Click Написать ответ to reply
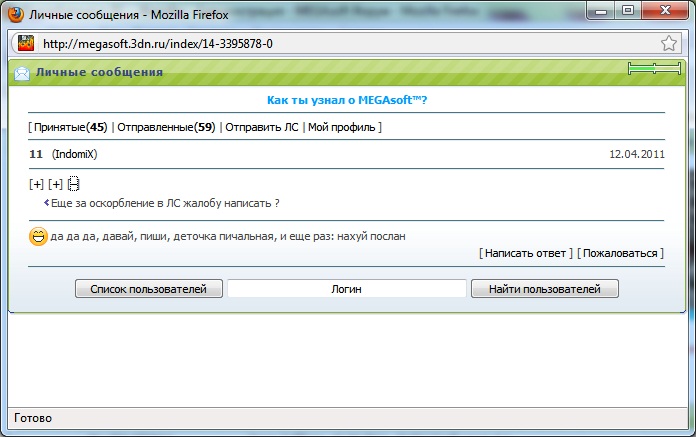 tap(525, 253)
